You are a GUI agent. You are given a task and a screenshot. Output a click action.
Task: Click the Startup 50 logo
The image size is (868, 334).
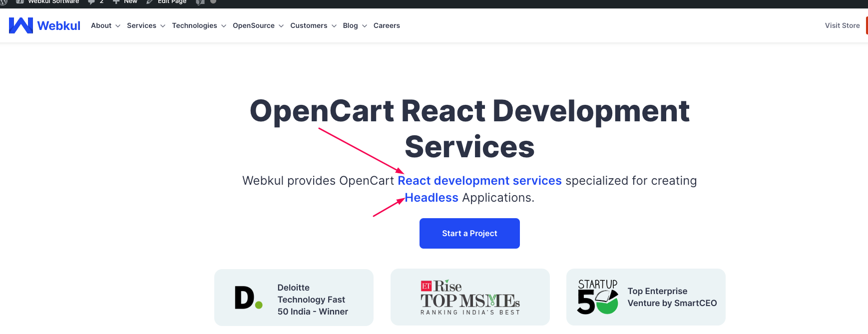(598, 297)
